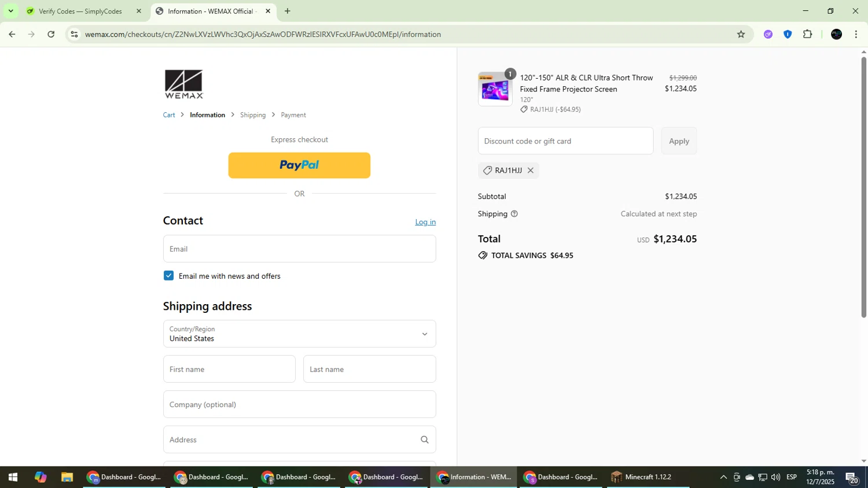Click the projector screen product thumbnail
This screenshot has height=488, width=868.
click(495, 89)
